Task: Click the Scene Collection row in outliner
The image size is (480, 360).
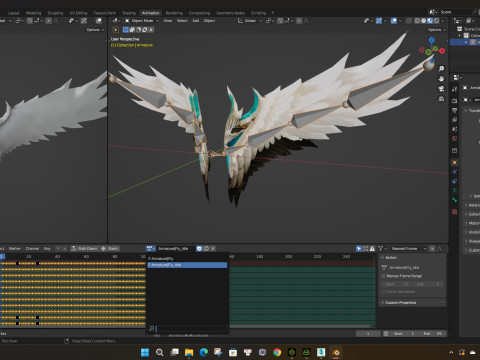Action: tap(468, 29)
